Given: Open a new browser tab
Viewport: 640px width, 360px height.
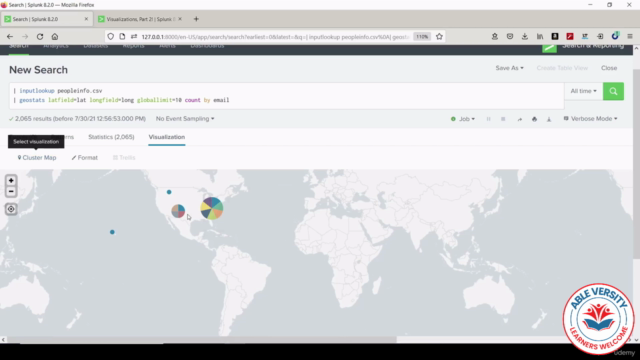Looking at the screenshot, I should click(x=196, y=19).
